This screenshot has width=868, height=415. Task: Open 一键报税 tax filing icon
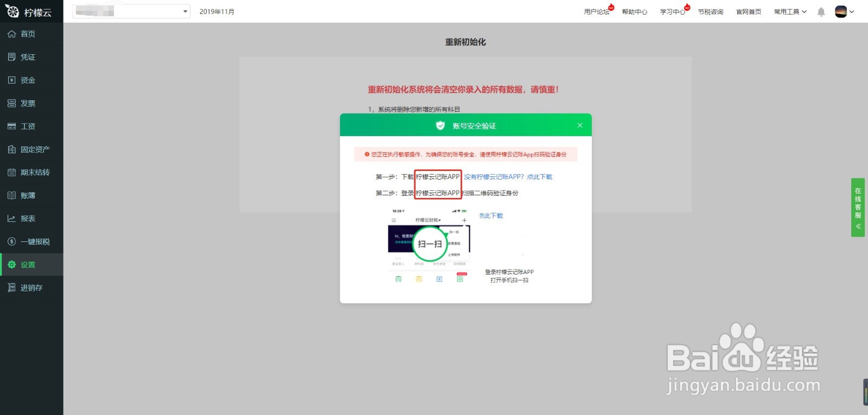tap(11, 241)
